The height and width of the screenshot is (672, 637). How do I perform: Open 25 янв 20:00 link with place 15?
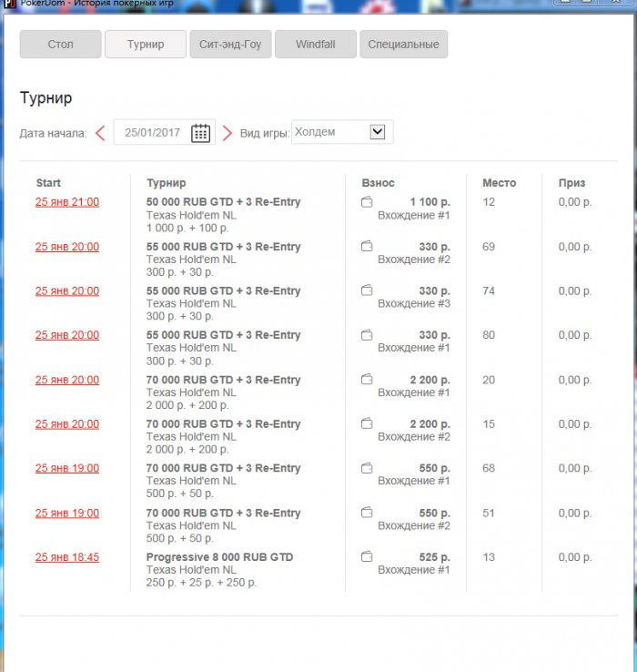[x=67, y=424]
